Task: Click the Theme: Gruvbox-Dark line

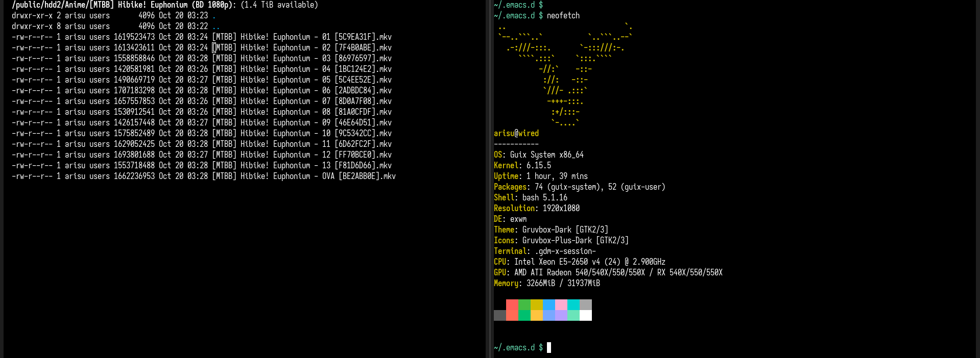Action: (551, 229)
